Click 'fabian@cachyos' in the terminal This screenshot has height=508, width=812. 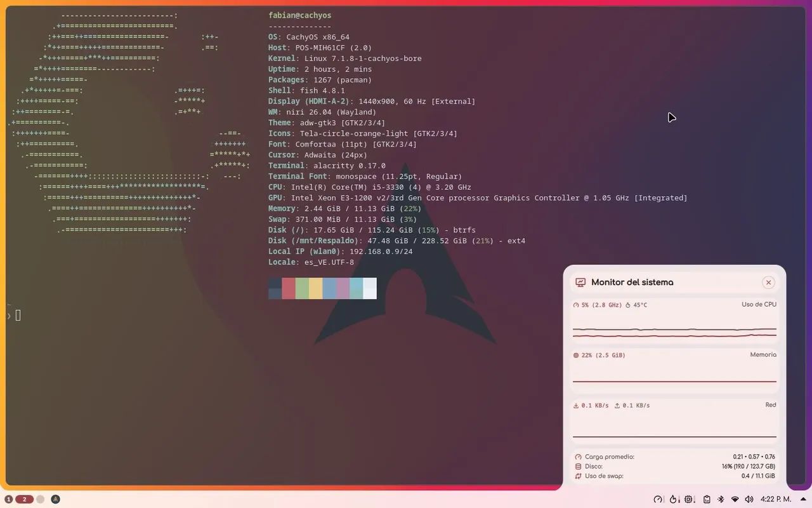(300, 15)
